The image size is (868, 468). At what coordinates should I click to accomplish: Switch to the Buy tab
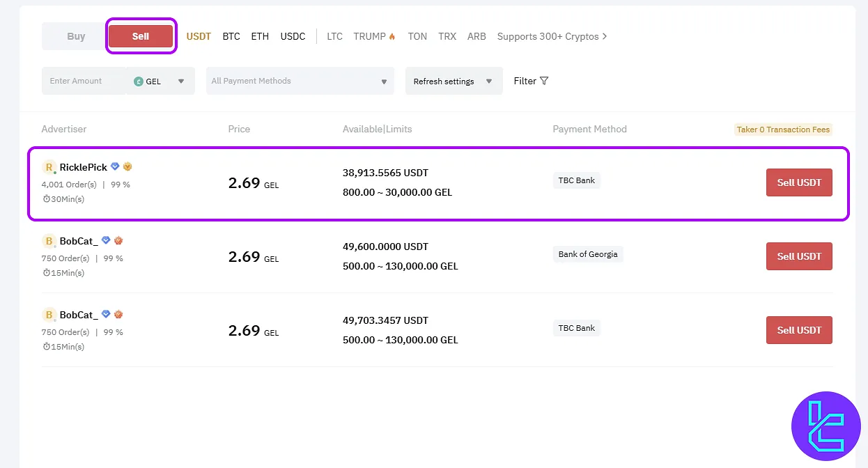pyautogui.click(x=76, y=36)
